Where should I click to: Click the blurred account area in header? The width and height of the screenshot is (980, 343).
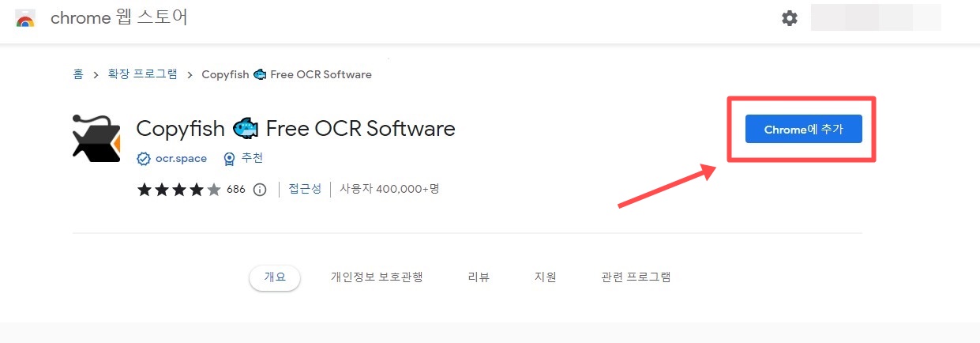(x=876, y=17)
